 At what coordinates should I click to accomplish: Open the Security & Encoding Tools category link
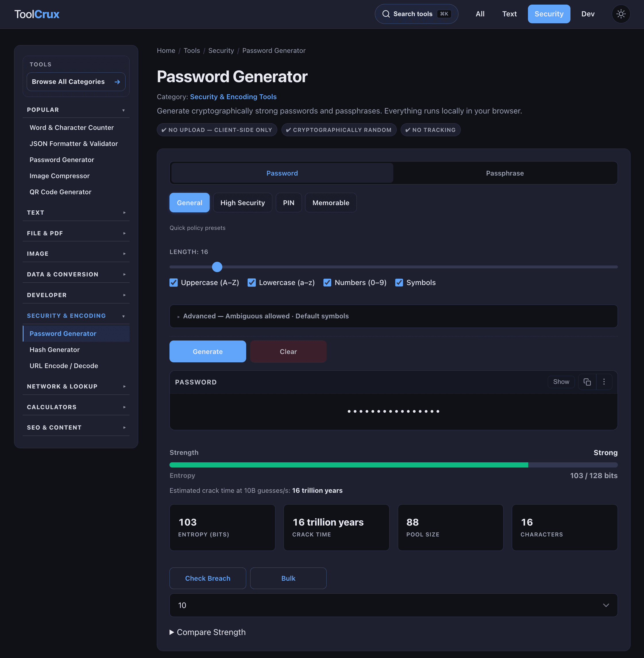click(233, 97)
